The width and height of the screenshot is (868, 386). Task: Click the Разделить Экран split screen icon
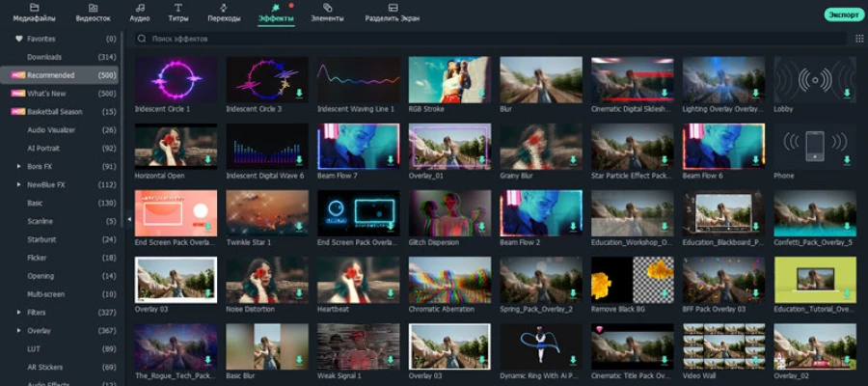[393, 8]
